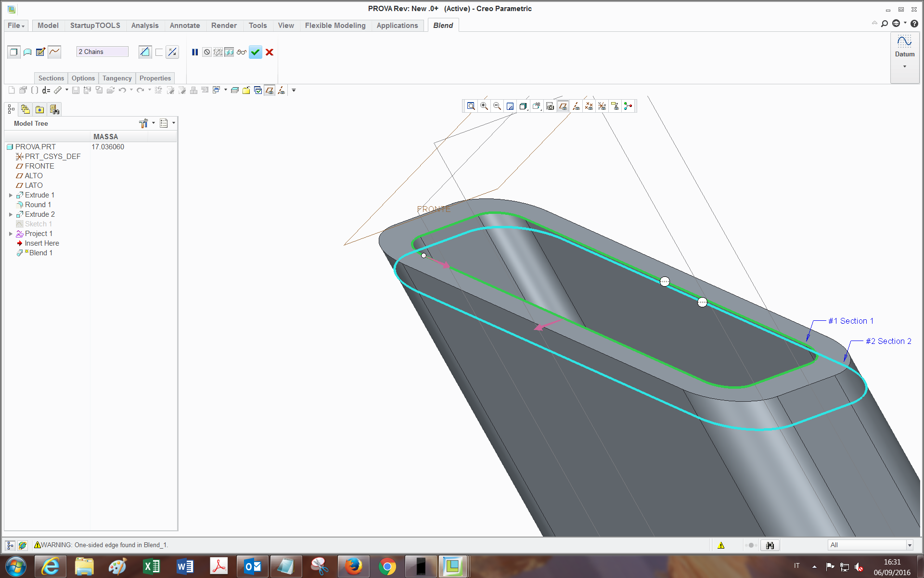Switch to the Flexible Modeling tab
The image size is (924, 578).
point(335,26)
